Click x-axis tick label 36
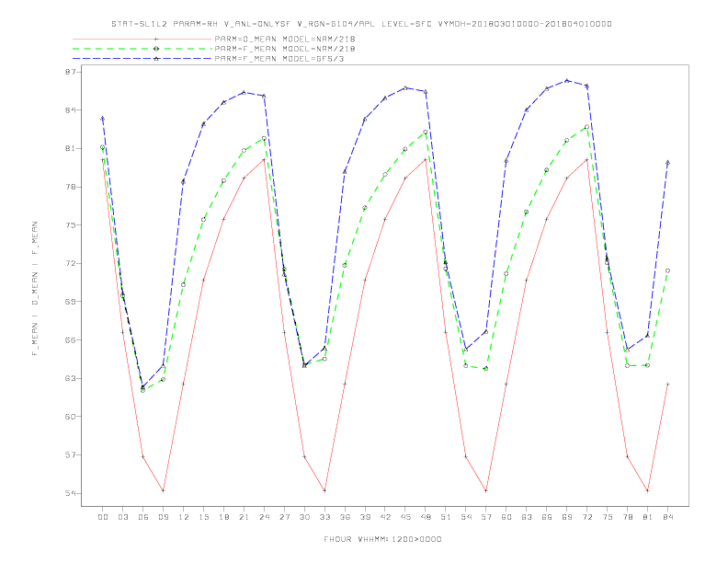This screenshot has height=563, width=728. tap(345, 517)
